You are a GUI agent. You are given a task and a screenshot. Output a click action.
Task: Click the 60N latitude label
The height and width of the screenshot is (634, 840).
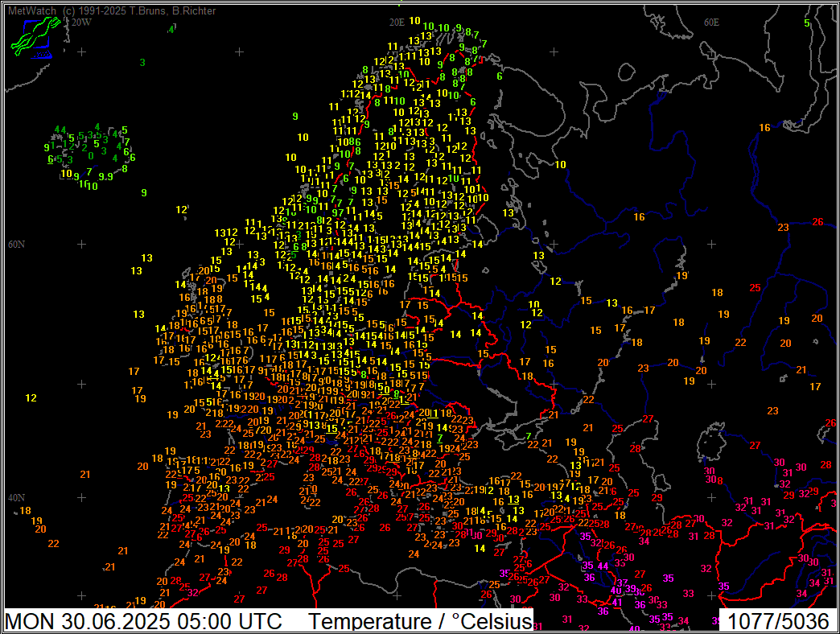(x=17, y=244)
